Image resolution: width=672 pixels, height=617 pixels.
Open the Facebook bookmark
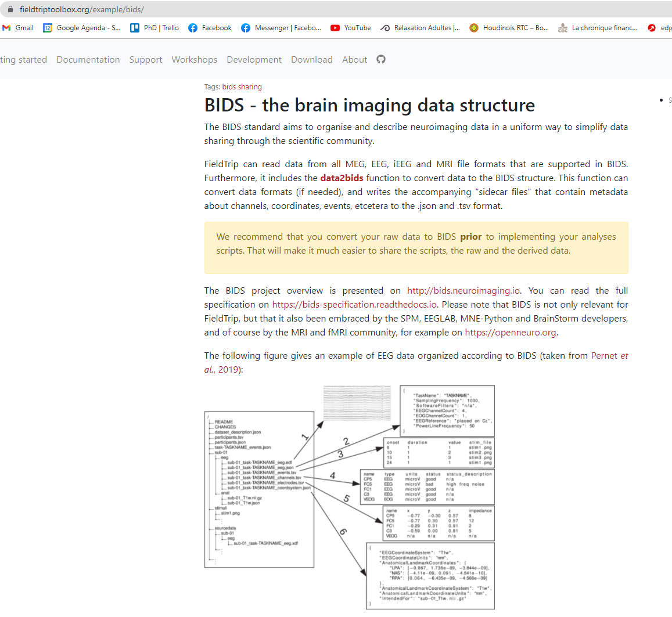pos(209,27)
